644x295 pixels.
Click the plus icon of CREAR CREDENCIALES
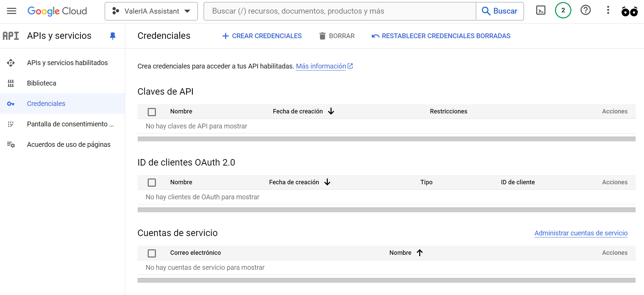click(x=225, y=36)
